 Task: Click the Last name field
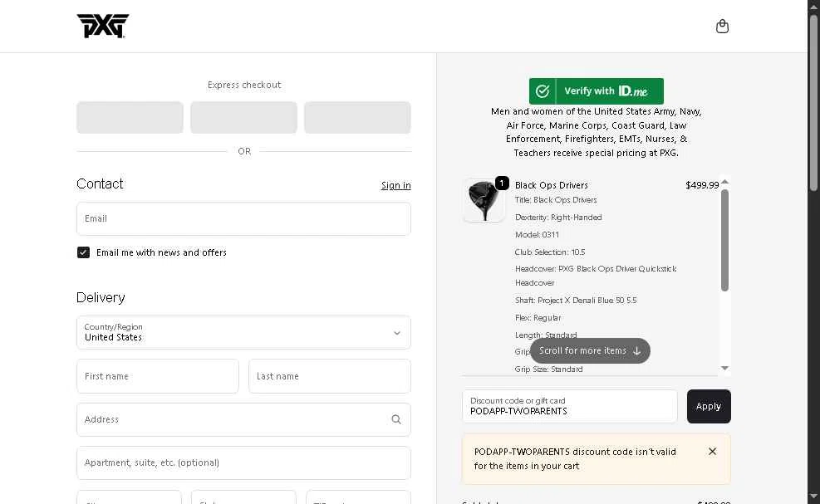click(x=329, y=376)
